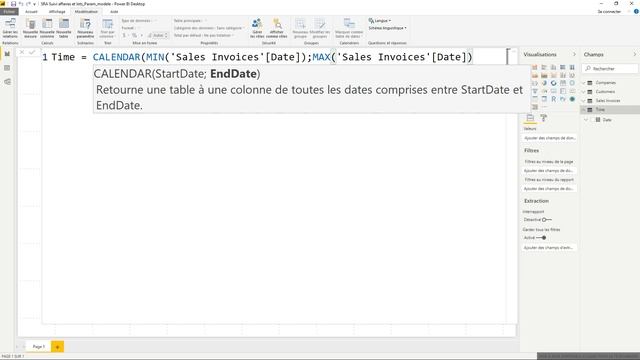Apply currency format with $ button
The width and height of the screenshot is (640, 360).
coord(124,36)
